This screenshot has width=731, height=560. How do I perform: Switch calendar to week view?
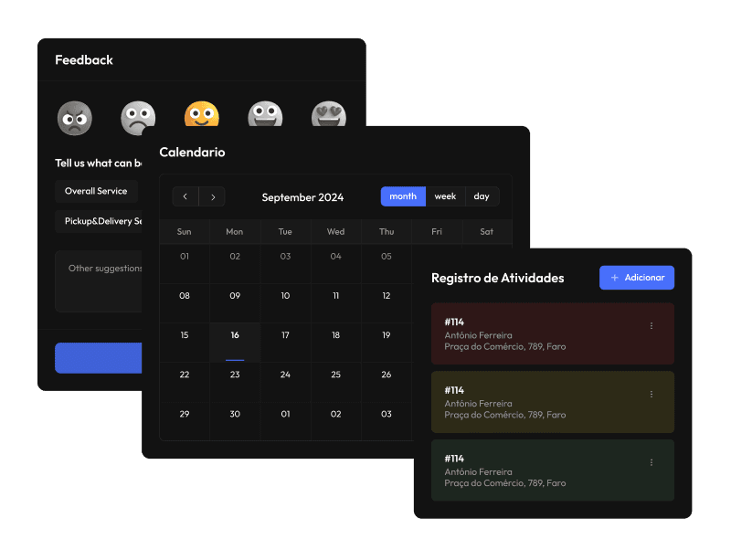click(445, 196)
